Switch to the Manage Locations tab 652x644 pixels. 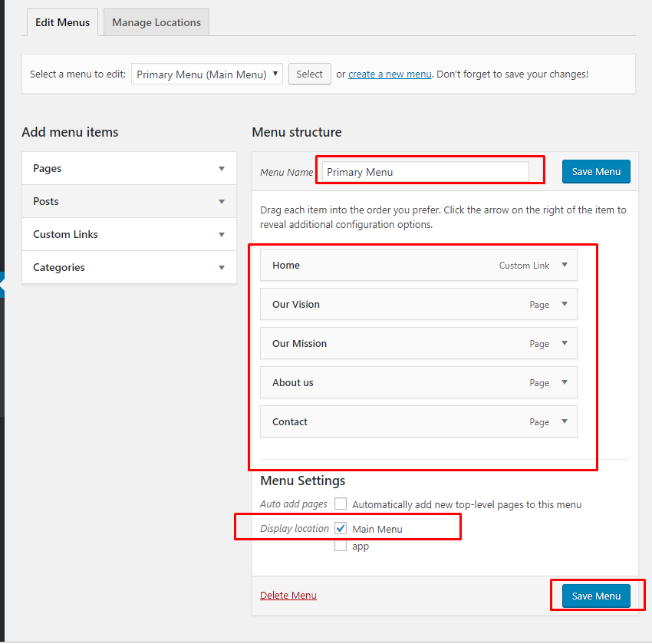(x=156, y=22)
